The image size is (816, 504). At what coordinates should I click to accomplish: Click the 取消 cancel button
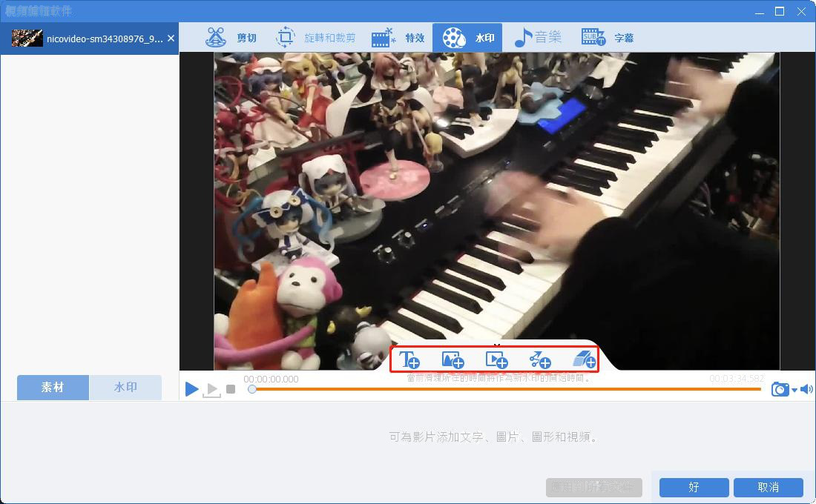coord(768,488)
